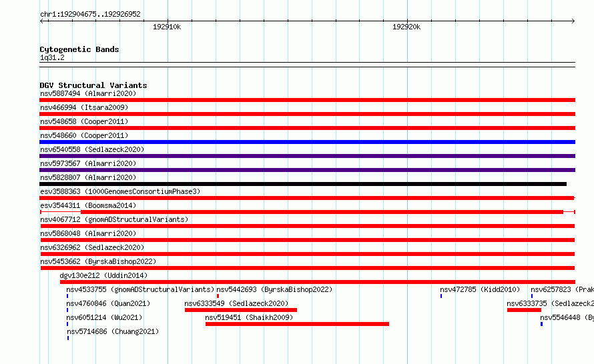
Task: Select nsv6333549 (Sedlazeck2020) label
Action: pos(236,303)
